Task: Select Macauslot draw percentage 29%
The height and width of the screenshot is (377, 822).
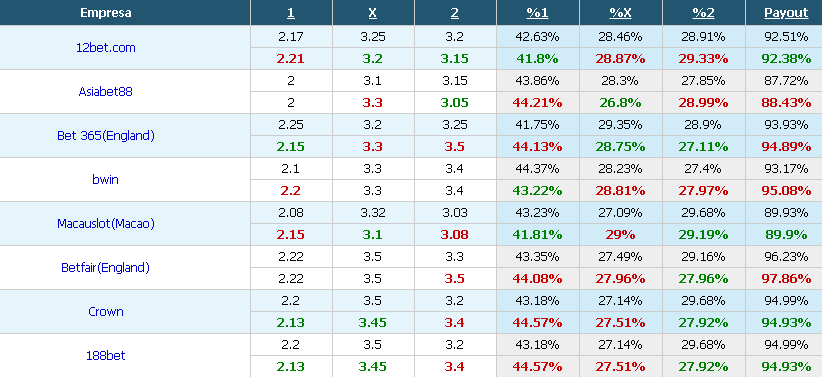Action: (620, 235)
